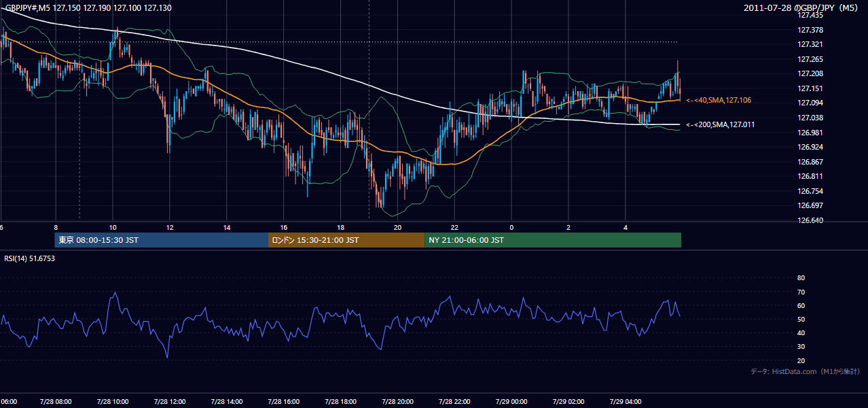The image size is (868, 408).
Task: Click hour label 12 under the price chart
Action: [170, 227]
